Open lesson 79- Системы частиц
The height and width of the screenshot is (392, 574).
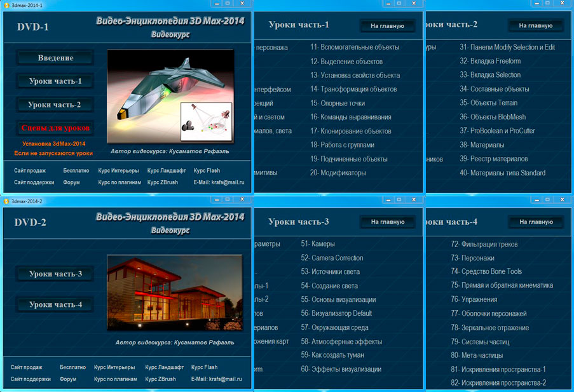click(481, 342)
